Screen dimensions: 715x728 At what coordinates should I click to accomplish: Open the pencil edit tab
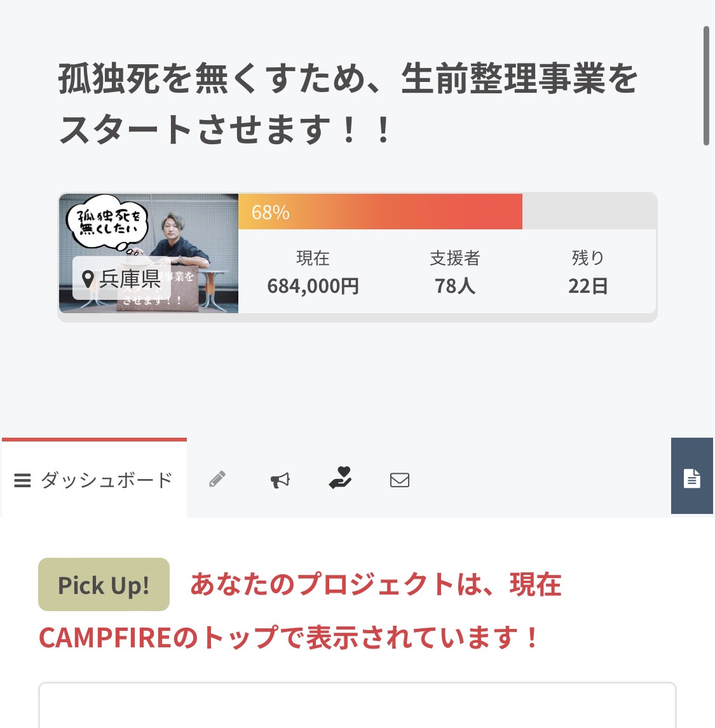[x=217, y=479]
